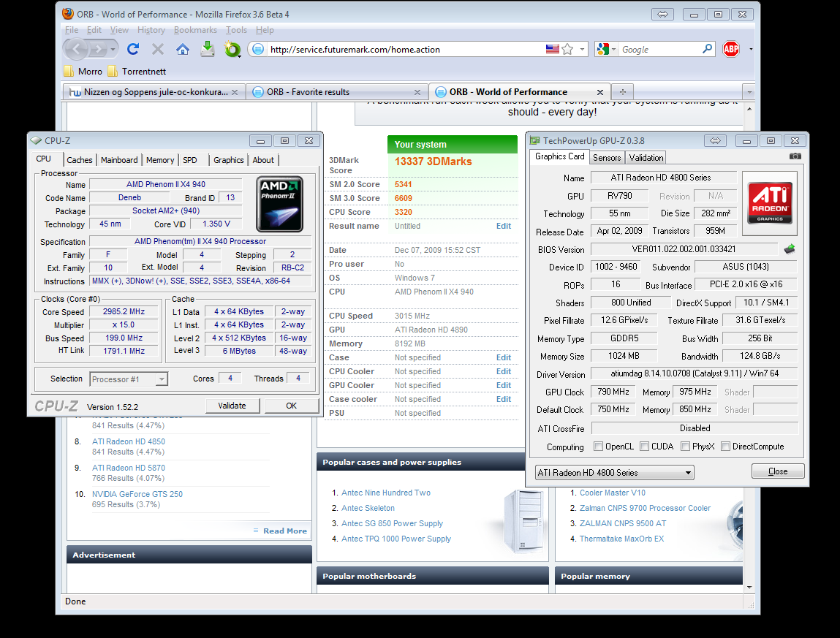Take GPU-Z screenshot with camera icon
The height and width of the screenshot is (638, 840).
pyautogui.click(x=795, y=156)
